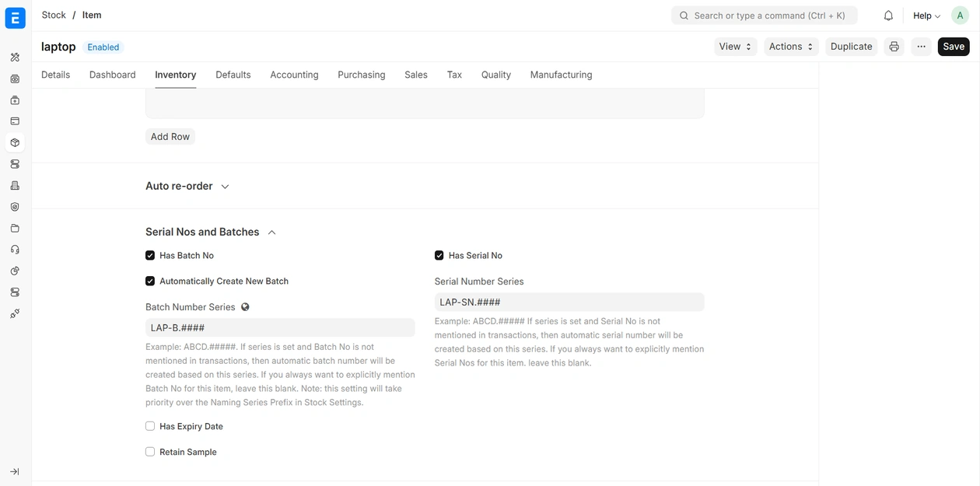Expand the sidebar using the bottom arrow icon
The image size is (980, 486).
pos(15,472)
